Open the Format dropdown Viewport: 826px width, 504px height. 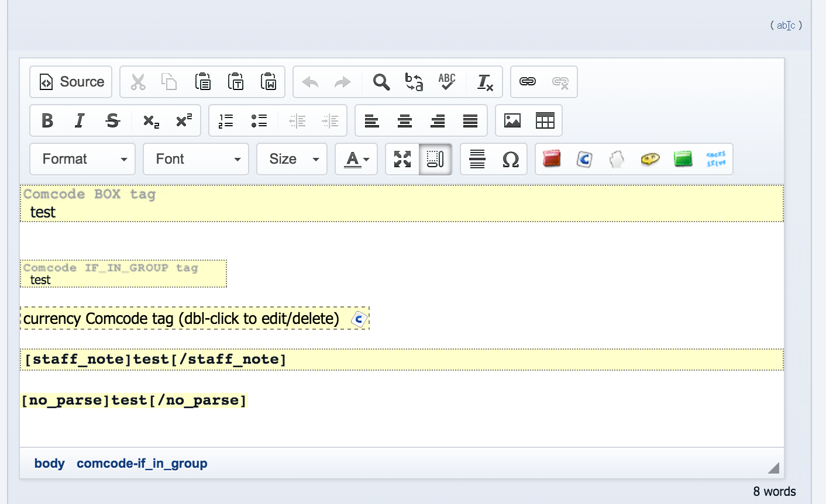(x=82, y=159)
